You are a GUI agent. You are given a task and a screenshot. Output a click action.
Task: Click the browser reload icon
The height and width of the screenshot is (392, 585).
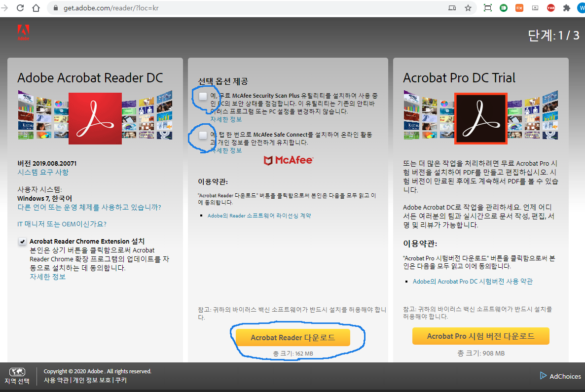(x=21, y=8)
